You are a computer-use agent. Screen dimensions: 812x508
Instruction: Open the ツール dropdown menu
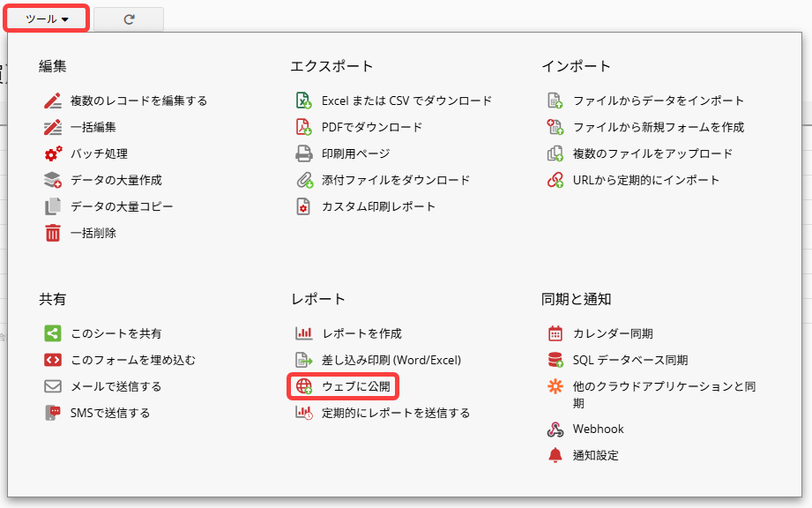tap(48, 19)
